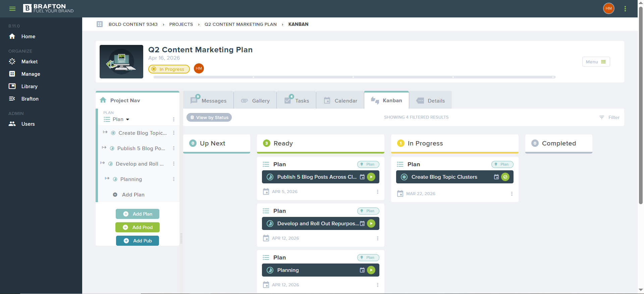
Task: Open the project Menu dropdown button
Action: point(596,62)
